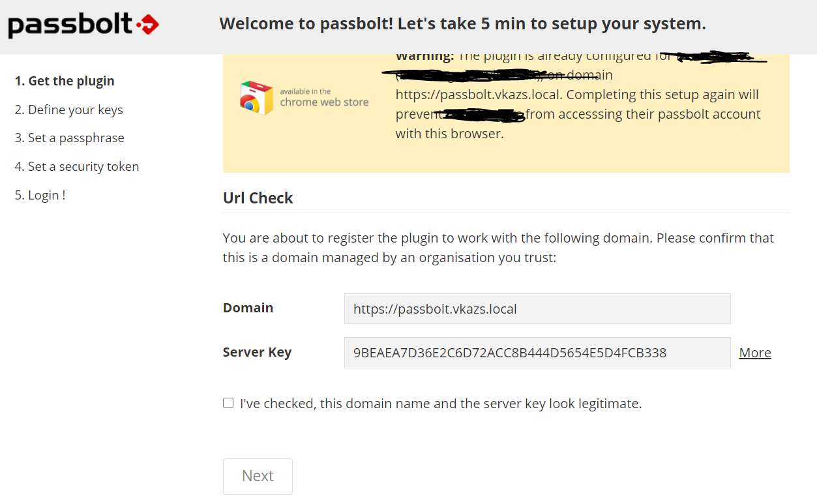The height and width of the screenshot is (504, 817).
Task: Click the Next button
Action: 258,476
